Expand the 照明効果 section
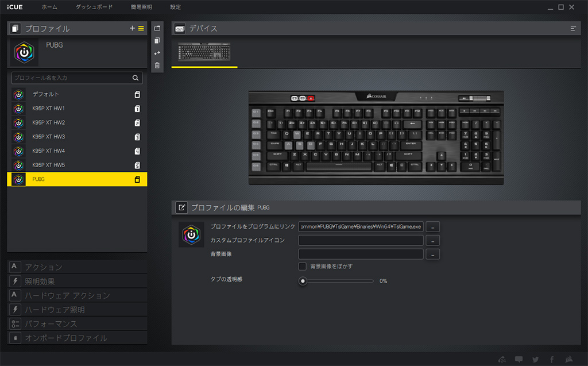The image size is (588, 366). click(78, 281)
